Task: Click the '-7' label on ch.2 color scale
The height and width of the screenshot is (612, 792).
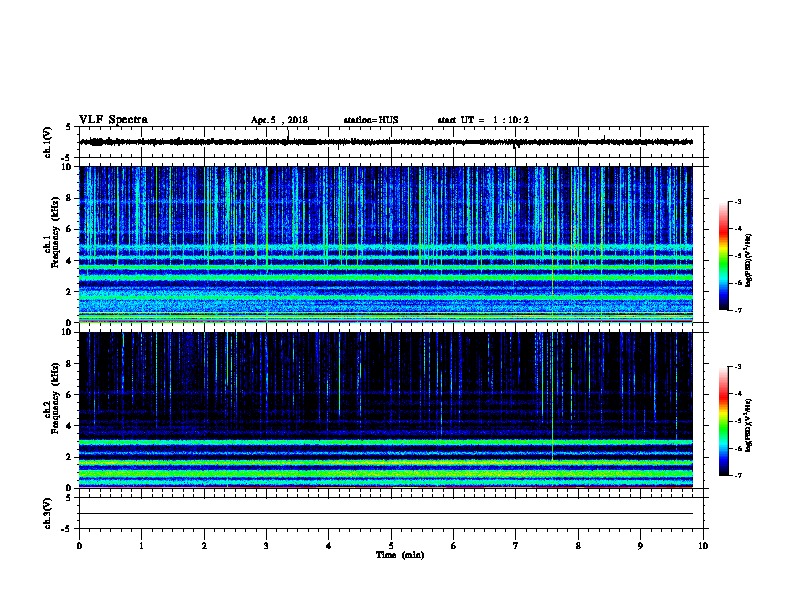Action: (x=738, y=475)
